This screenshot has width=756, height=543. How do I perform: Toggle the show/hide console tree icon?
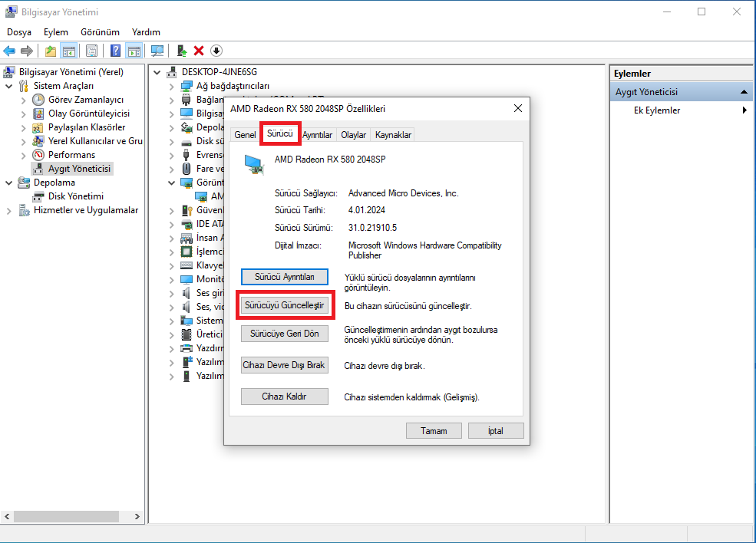point(69,51)
